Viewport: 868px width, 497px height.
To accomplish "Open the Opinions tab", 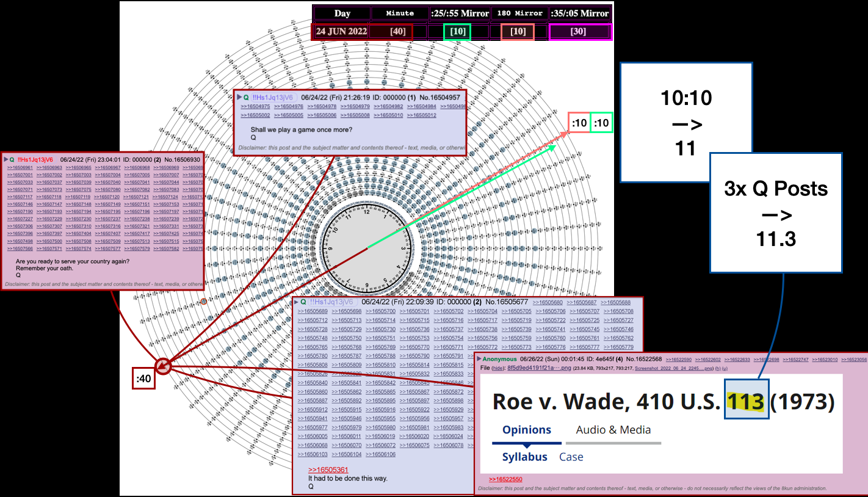I will [527, 430].
